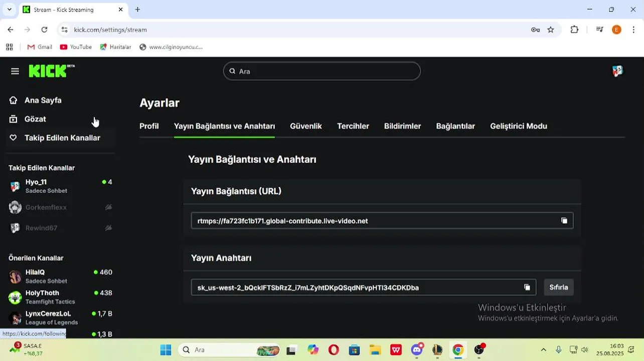The height and width of the screenshot is (361, 644).
Task: Reset stream key with Sıfırla
Action: pos(559,287)
